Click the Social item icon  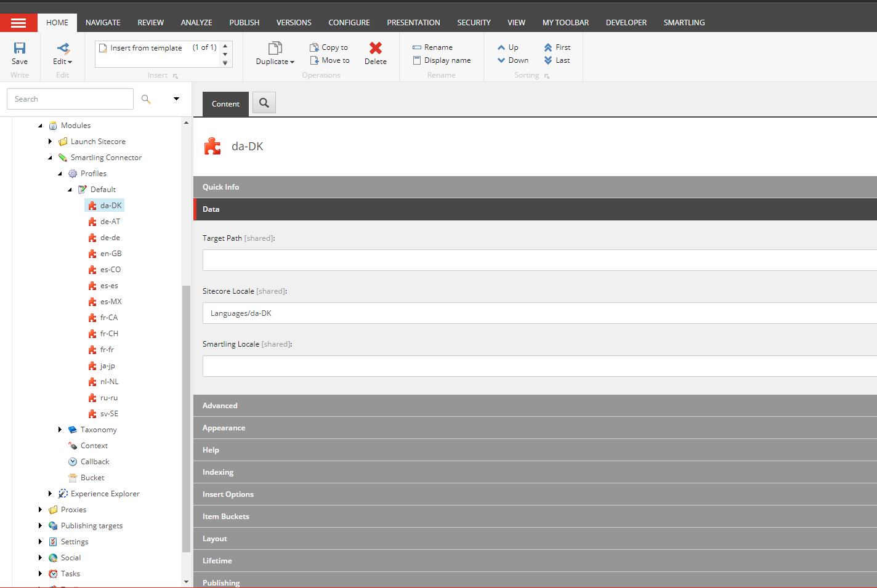coord(53,558)
